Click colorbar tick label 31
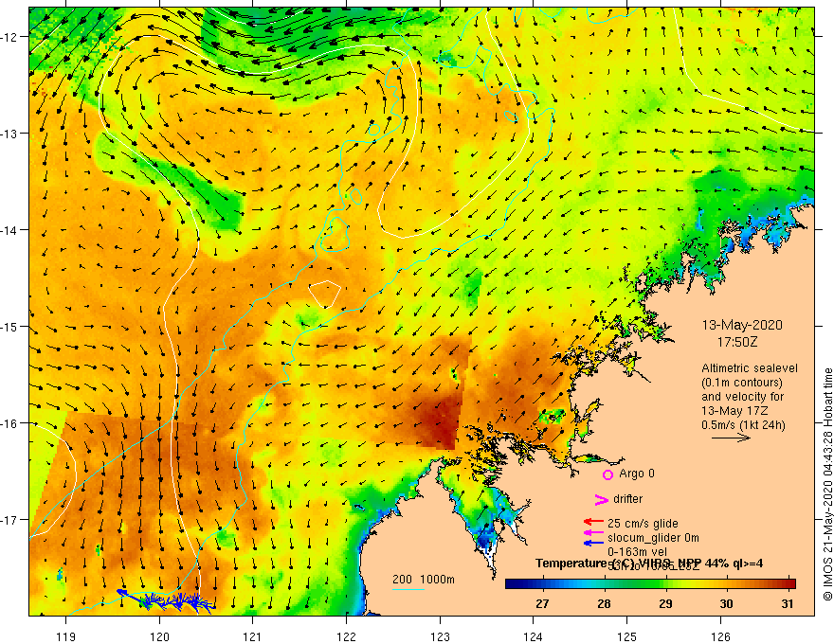 (x=788, y=603)
